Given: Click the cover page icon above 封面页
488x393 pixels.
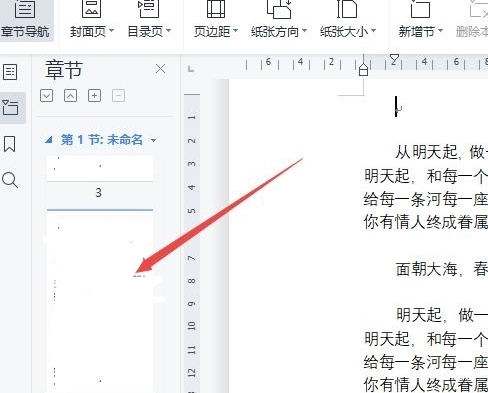Looking at the screenshot, I should (91, 9).
